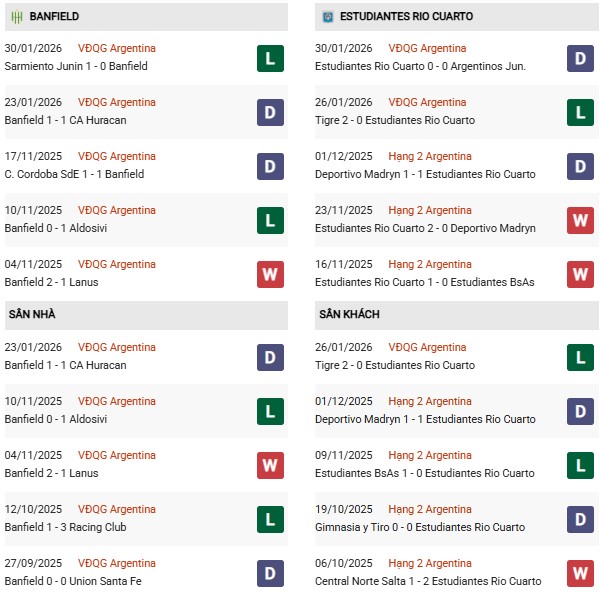Select the SÂN KHÁCH section header
The width and height of the screenshot is (600, 595).
[x=349, y=314]
